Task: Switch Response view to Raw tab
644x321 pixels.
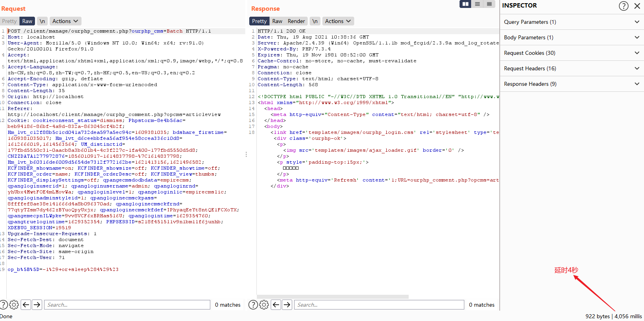Action: [277, 21]
